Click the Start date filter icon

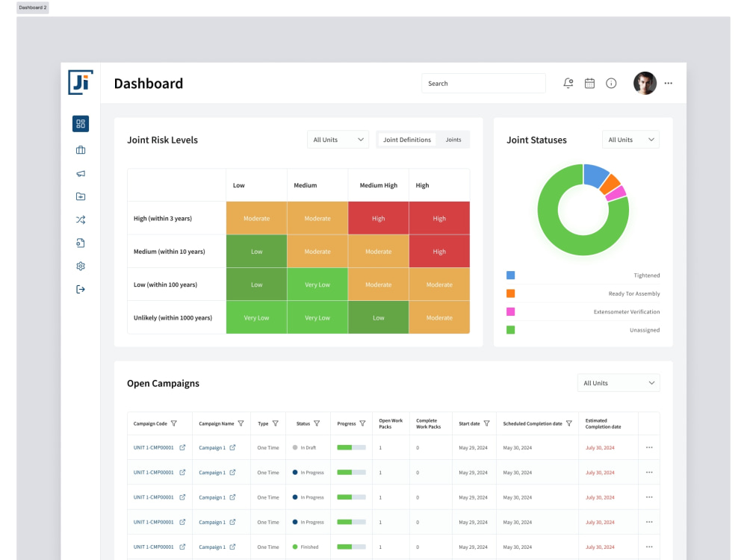[486, 423]
